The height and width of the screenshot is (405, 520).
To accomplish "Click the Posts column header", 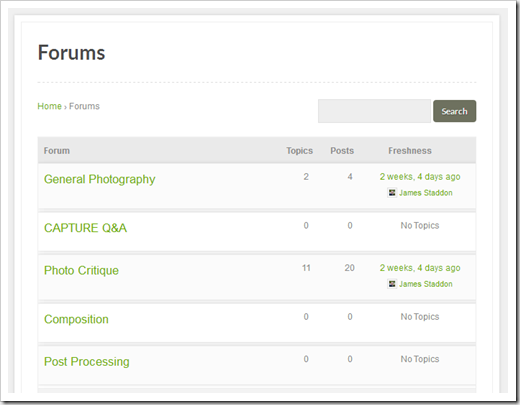I will pyautogui.click(x=342, y=151).
